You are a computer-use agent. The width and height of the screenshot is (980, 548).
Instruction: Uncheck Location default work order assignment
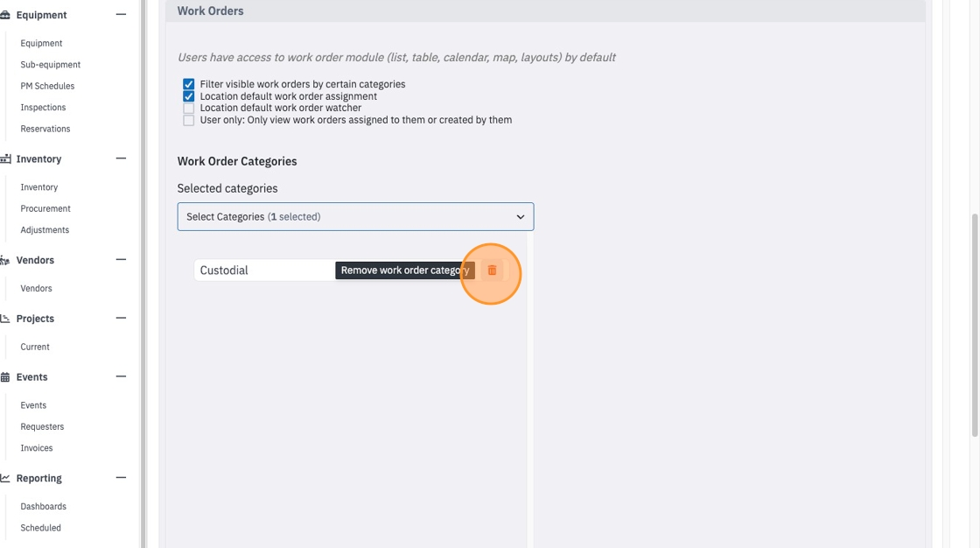coord(188,96)
